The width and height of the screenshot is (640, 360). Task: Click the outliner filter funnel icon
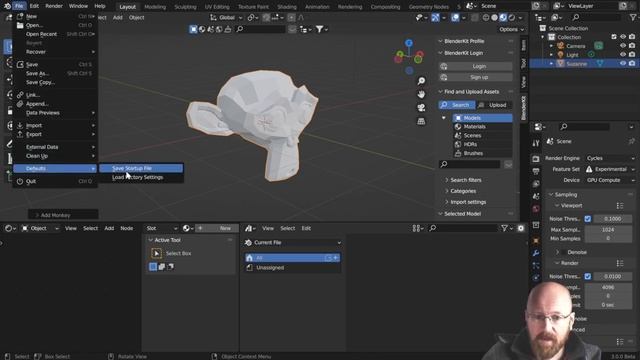point(633,18)
